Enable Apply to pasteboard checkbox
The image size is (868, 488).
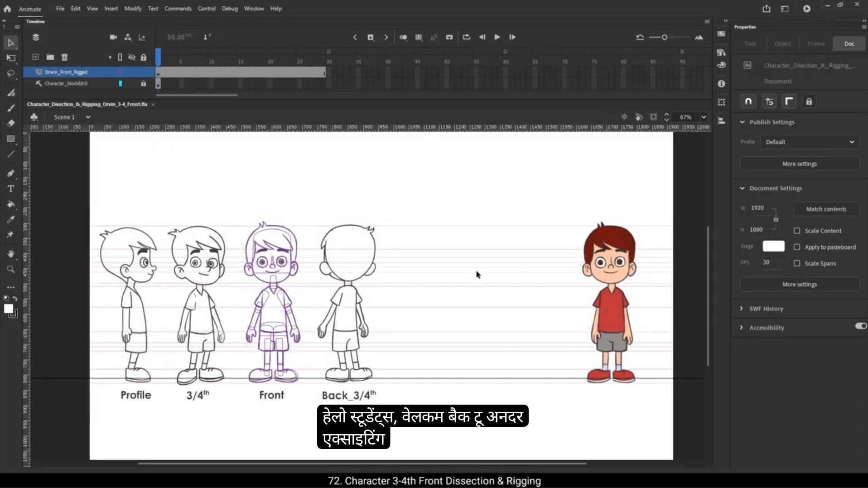(797, 247)
